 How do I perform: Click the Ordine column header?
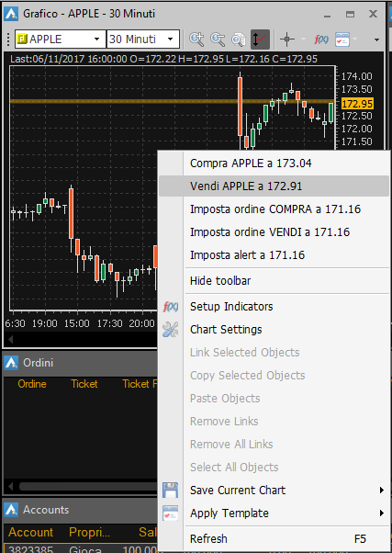point(32,384)
